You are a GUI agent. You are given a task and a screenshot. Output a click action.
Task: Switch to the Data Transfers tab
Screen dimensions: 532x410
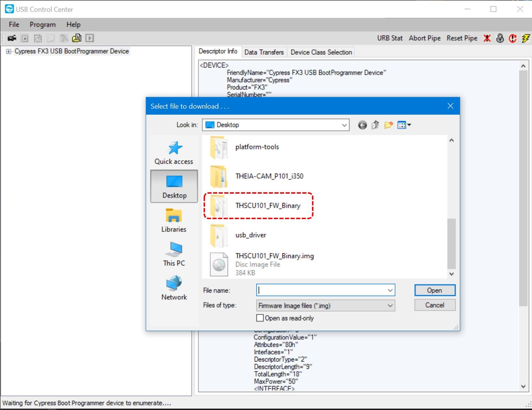point(264,52)
